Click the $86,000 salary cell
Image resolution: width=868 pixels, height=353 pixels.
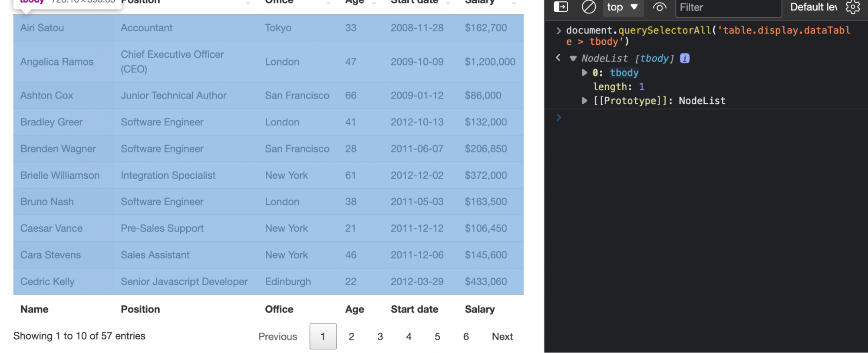[491, 96]
